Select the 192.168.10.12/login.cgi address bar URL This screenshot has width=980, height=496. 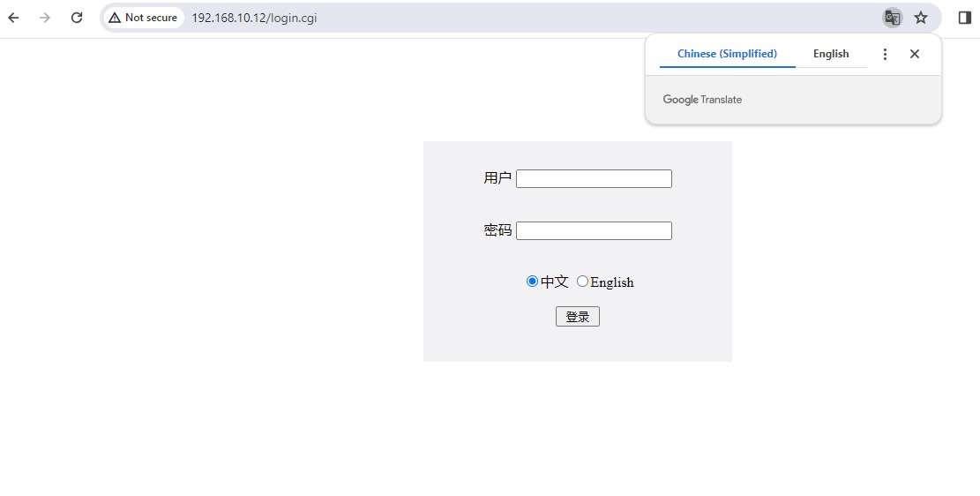[254, 19]
